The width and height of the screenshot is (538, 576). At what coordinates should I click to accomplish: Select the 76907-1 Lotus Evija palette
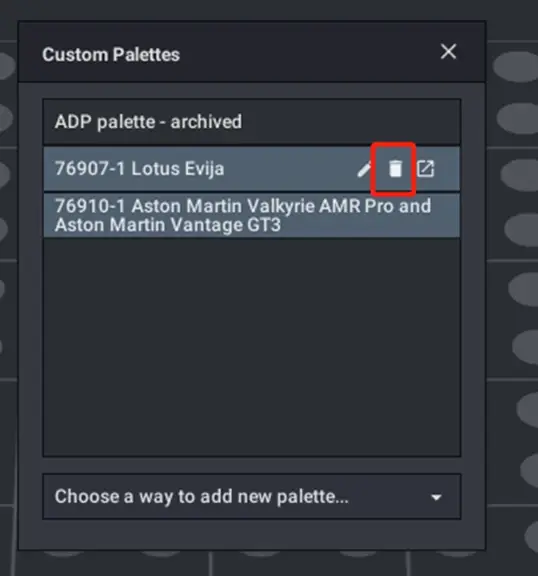tap(252, 169)
